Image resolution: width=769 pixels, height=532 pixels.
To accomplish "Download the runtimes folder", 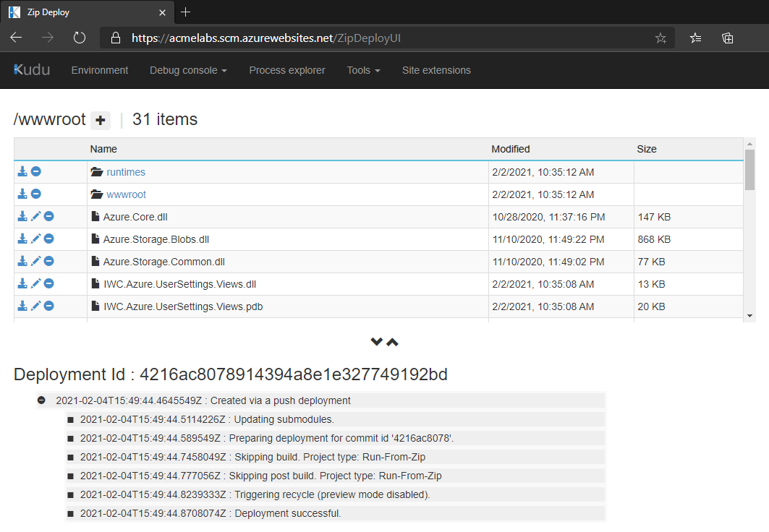I will (22, 171).
